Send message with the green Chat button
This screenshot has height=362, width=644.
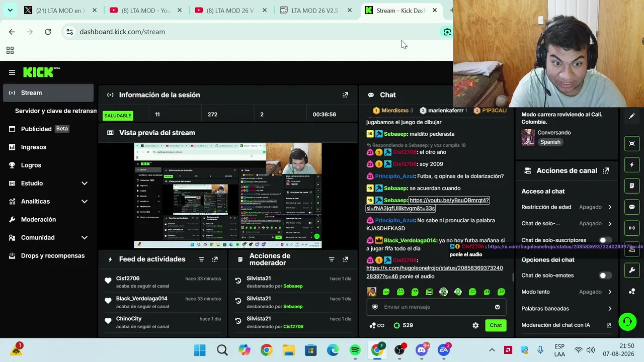tap(496, 325)
